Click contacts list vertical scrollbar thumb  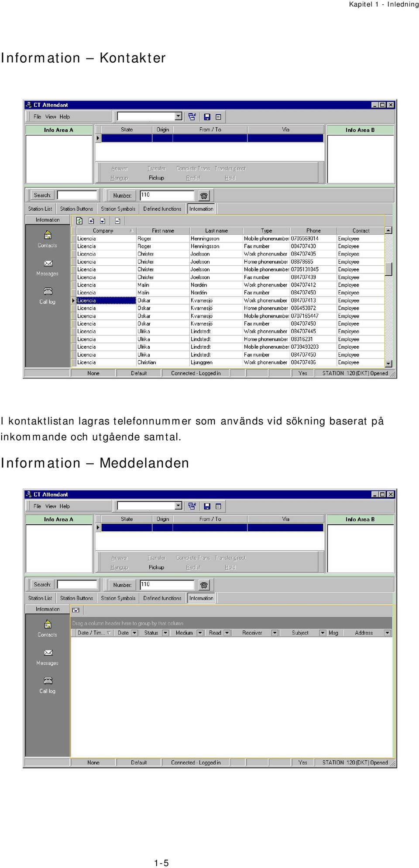point(388,269)
